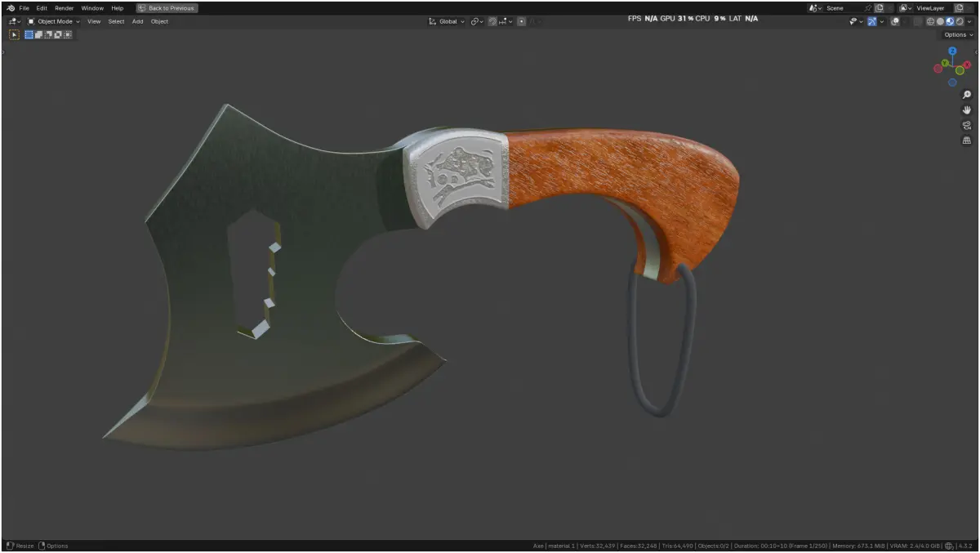Screen dimensions: 980x553
Task: Select the tweak select tool icon
Action: pyautogui.click(x=15, y=34)
